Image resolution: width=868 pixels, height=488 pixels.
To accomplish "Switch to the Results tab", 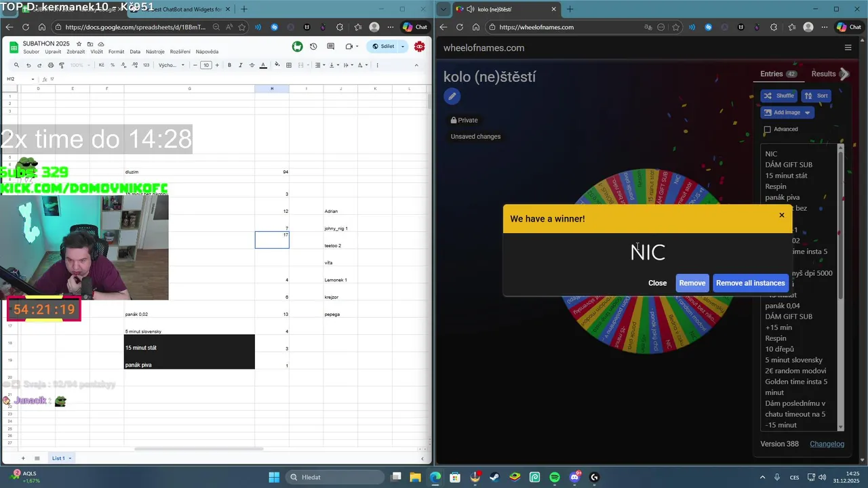I will (x=823, y=74).
